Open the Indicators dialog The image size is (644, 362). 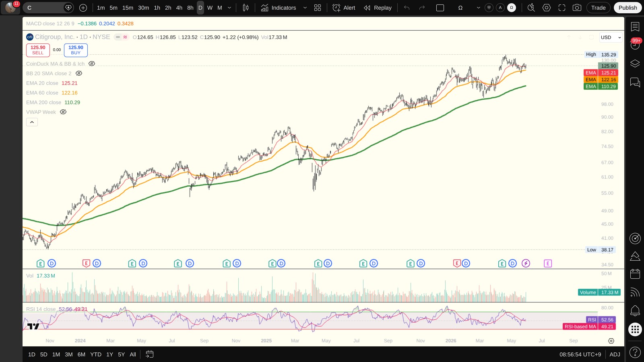(278, 8)
